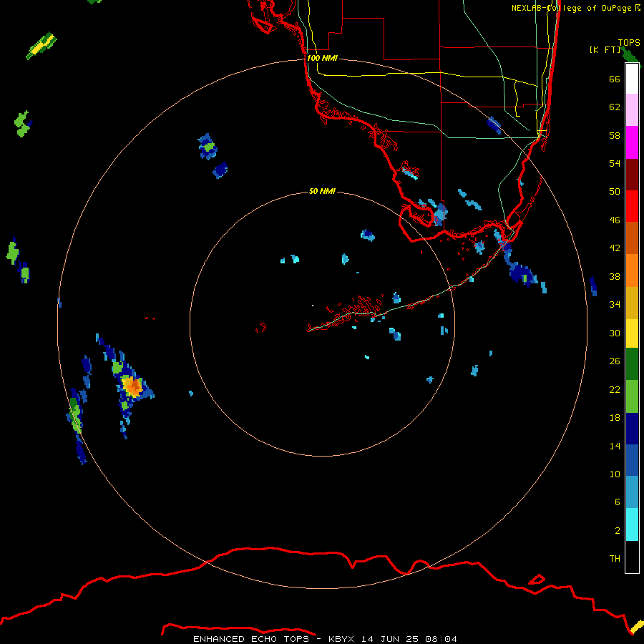Pick the dark green legend segment near 26
Image resolution: width=644 pixels, height=644 pixels.
[x=632, y=364]
